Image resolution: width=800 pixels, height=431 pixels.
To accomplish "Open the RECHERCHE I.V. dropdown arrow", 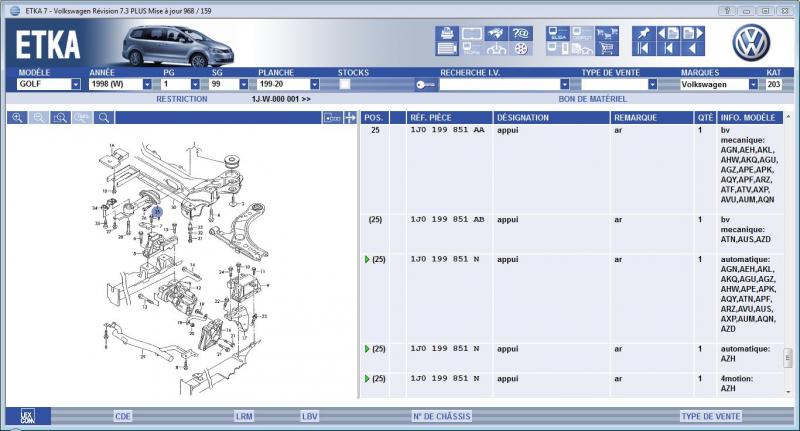I will click(564, 84).
